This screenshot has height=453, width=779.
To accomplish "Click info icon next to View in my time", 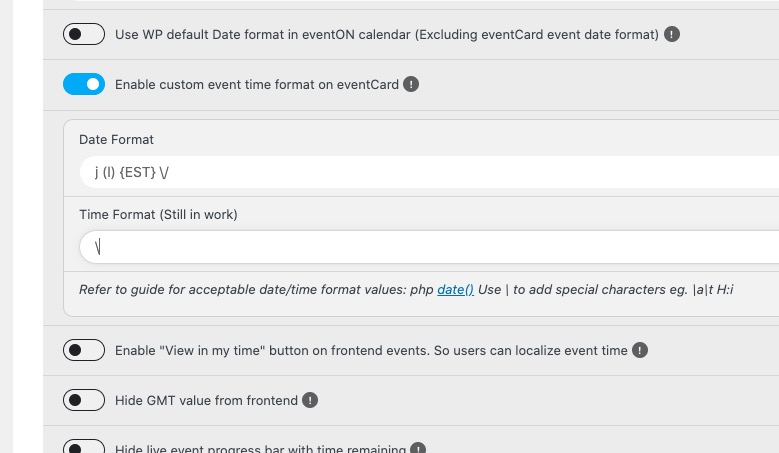I will pos(640,350).
